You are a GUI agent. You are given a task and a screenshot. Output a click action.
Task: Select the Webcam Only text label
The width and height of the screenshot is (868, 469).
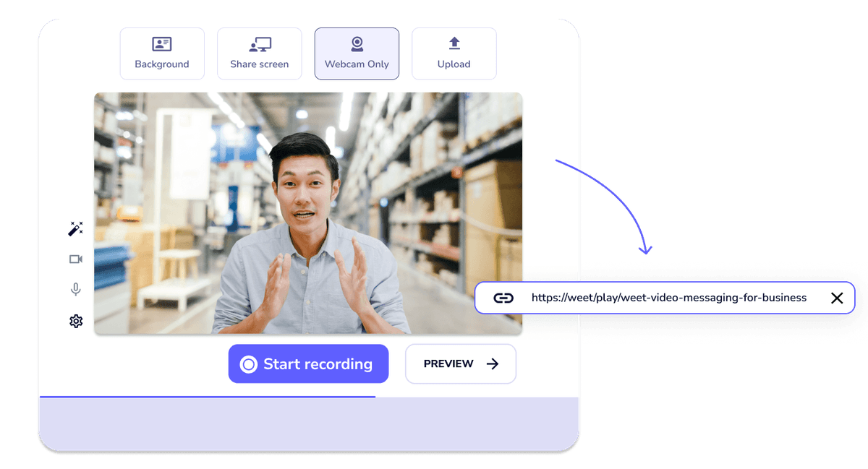coord(357,64)
